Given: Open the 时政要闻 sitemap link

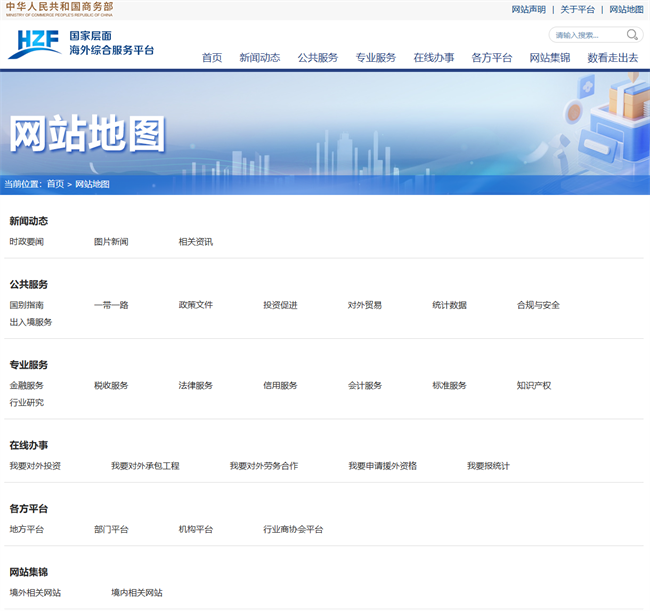Looking at the screenshot, I should click(27, 242).
